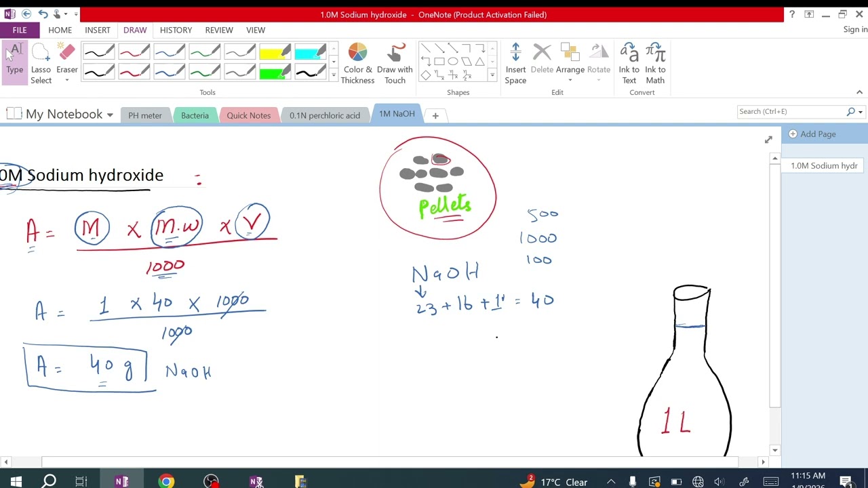Toggle Draw with Touch mode
This screenshot has width=868, height=488.
pos(395,64)
